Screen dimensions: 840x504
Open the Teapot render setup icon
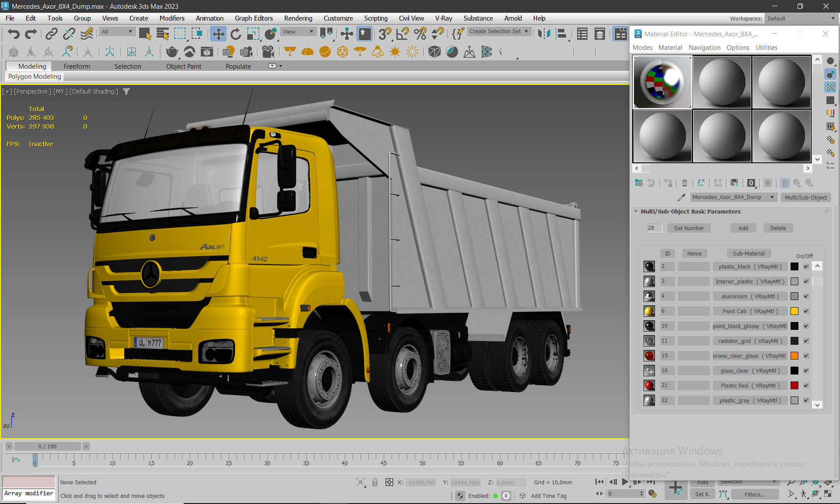171,52
